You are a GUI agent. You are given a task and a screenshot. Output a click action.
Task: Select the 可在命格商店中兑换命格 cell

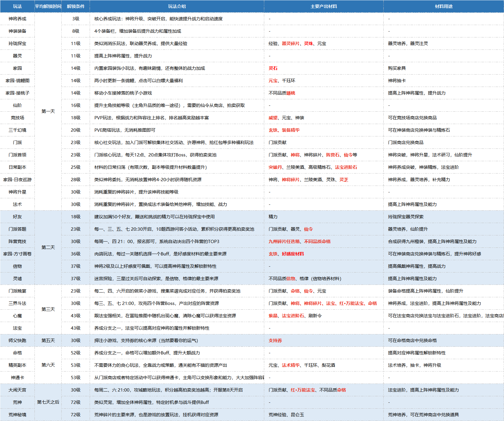point(444,341)
